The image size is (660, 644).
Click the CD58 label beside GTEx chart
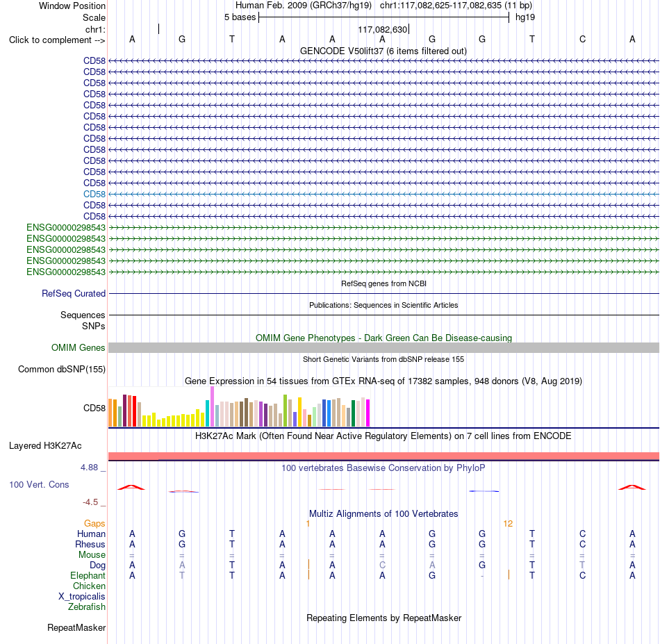click(94, 408)
